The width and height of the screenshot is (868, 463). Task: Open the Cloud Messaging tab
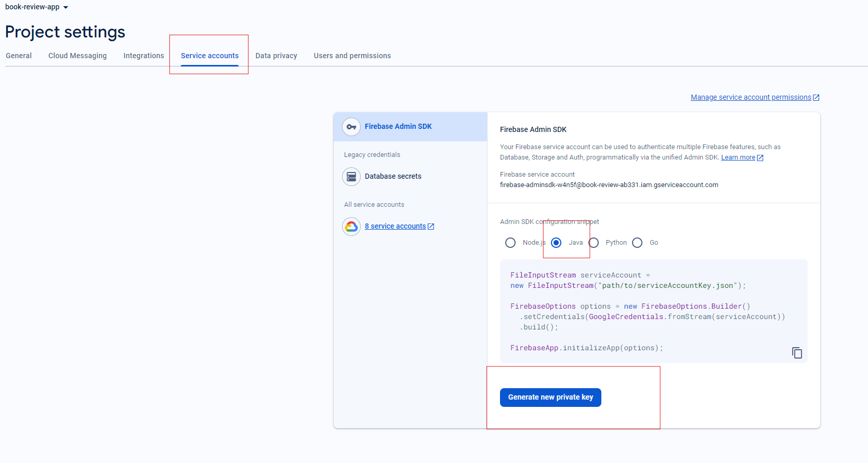click(77, 56)
